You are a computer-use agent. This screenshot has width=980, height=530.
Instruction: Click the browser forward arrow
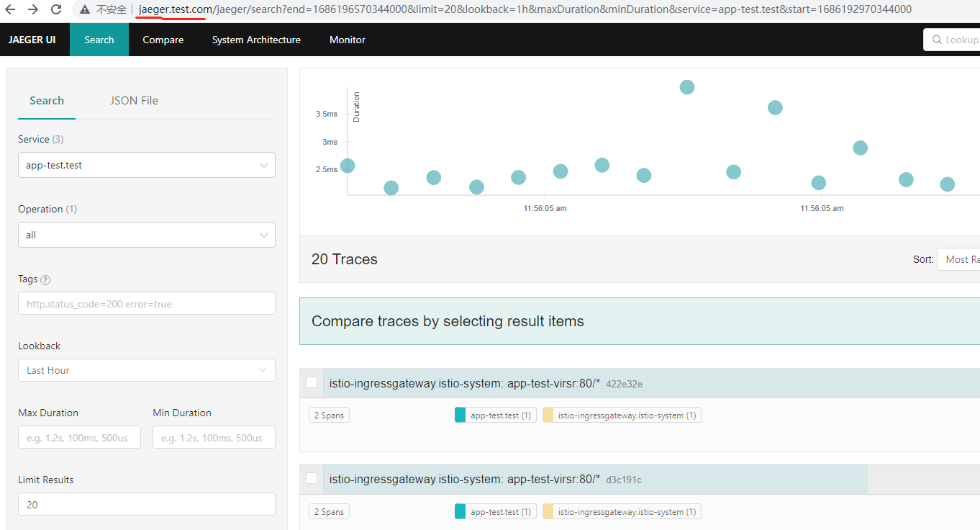click(x=33, y=9)
